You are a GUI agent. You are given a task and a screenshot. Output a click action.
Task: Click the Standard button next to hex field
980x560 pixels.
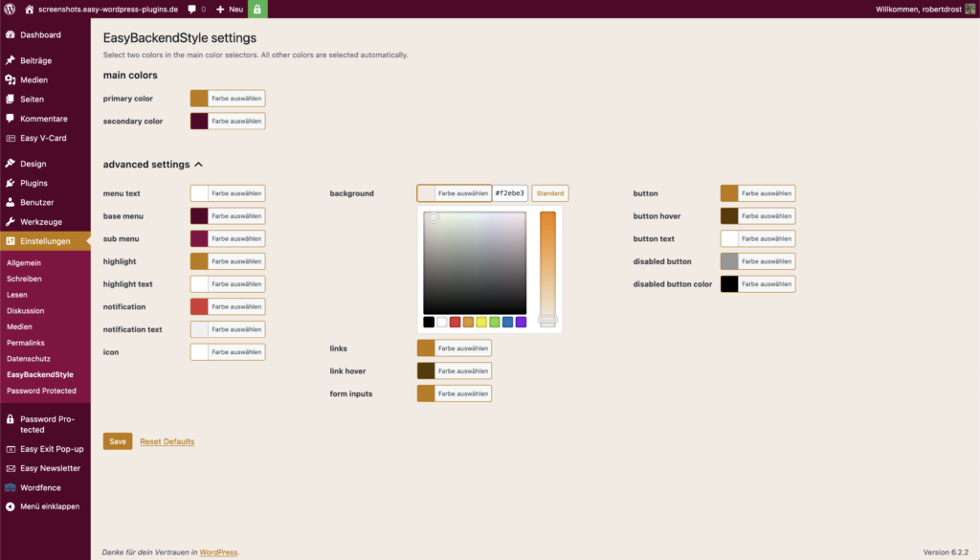tap(550, 193)
